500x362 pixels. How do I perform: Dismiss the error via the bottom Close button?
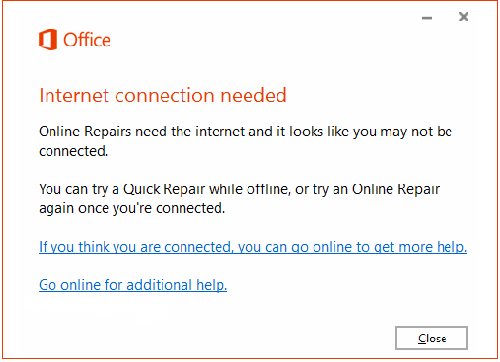(431, 338)
